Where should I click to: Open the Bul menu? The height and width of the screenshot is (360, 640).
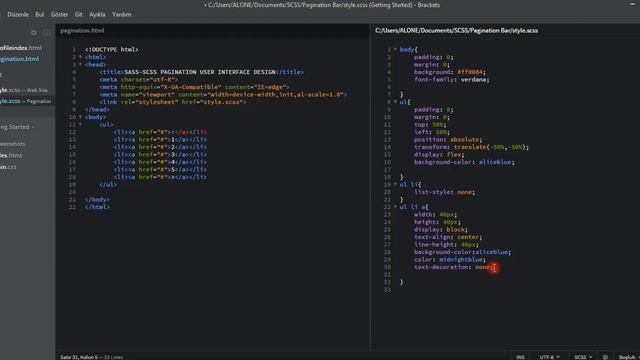pos(40,14)
